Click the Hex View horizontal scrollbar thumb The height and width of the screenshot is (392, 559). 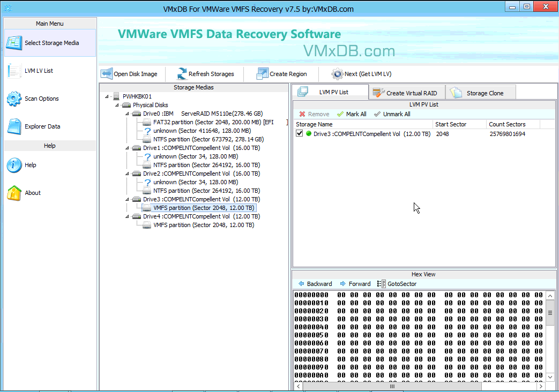(x=392, y=386)
